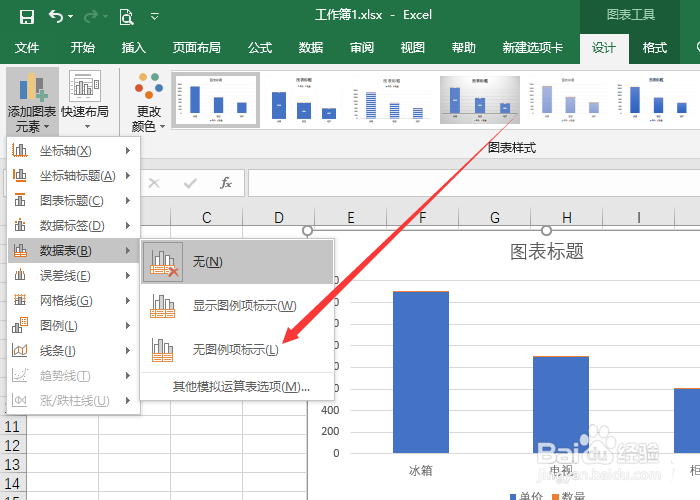Open Add Chart Element (添加图表元素) button

32,102
